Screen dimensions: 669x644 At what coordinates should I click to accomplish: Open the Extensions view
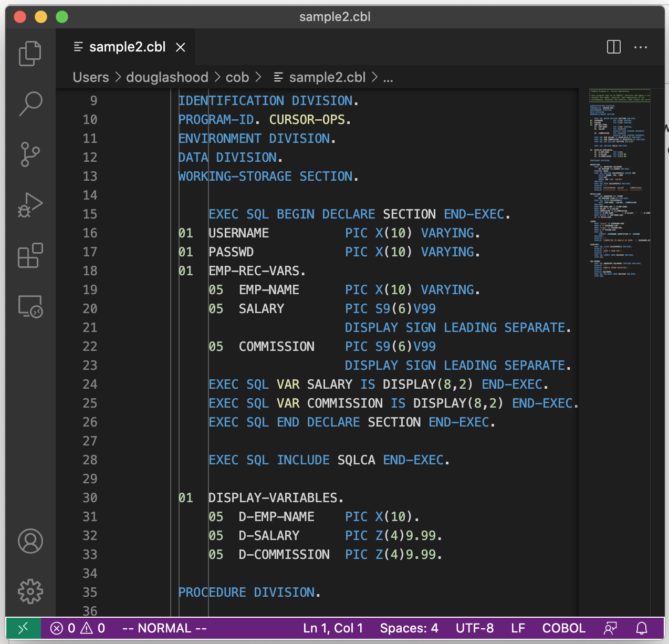(x=30, y=256)
